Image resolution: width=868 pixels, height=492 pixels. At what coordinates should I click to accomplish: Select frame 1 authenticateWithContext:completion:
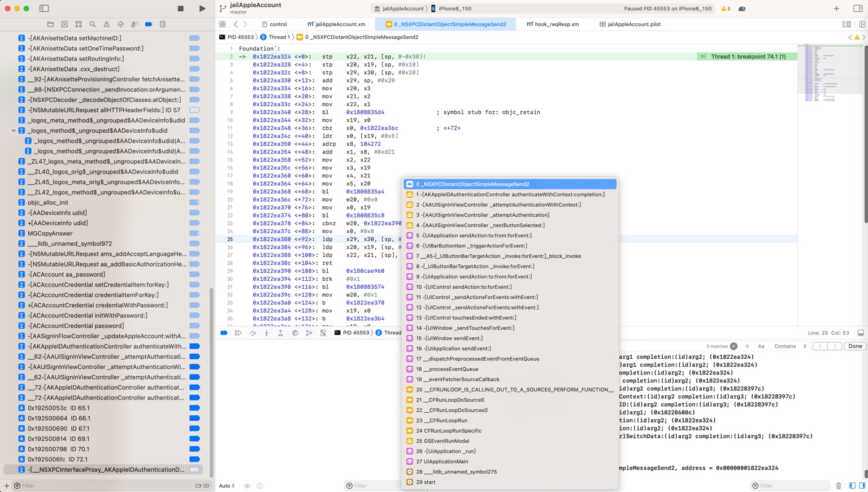pos(510,194)
